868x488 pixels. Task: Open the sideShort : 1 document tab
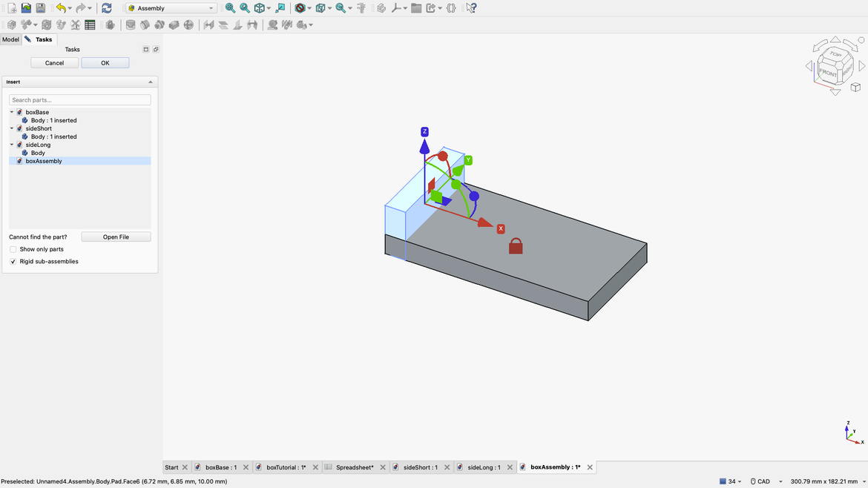point(420,467)
